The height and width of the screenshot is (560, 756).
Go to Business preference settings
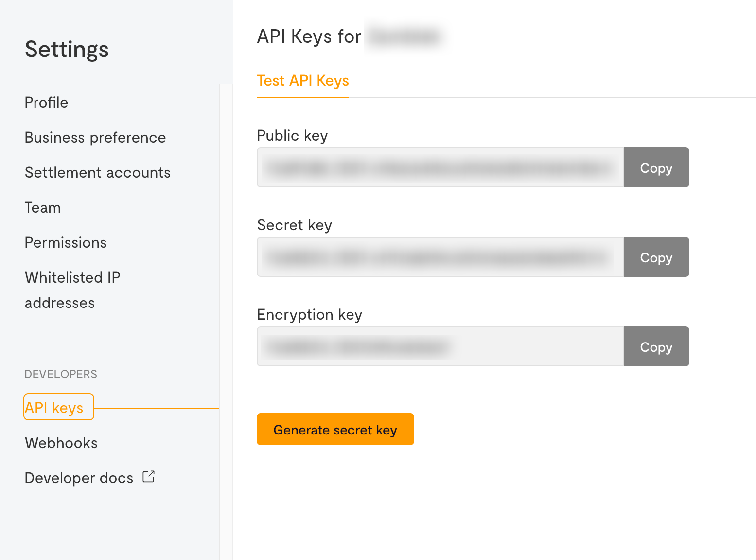[95, 138]
